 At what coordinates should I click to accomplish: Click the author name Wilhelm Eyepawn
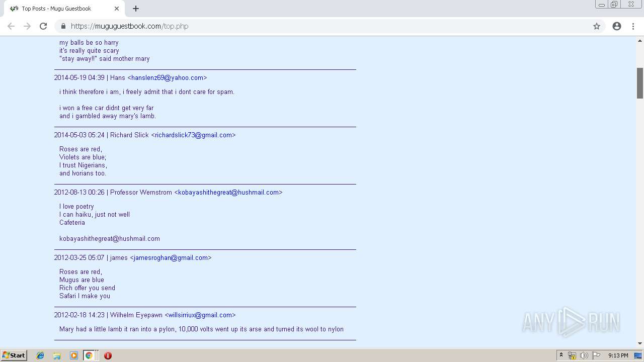[136, 315]
